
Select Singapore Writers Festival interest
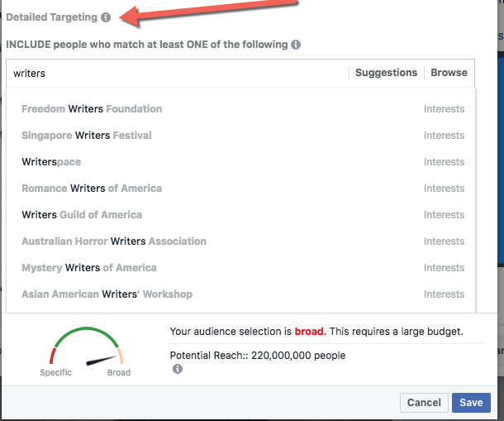click(x=240, y=136)
